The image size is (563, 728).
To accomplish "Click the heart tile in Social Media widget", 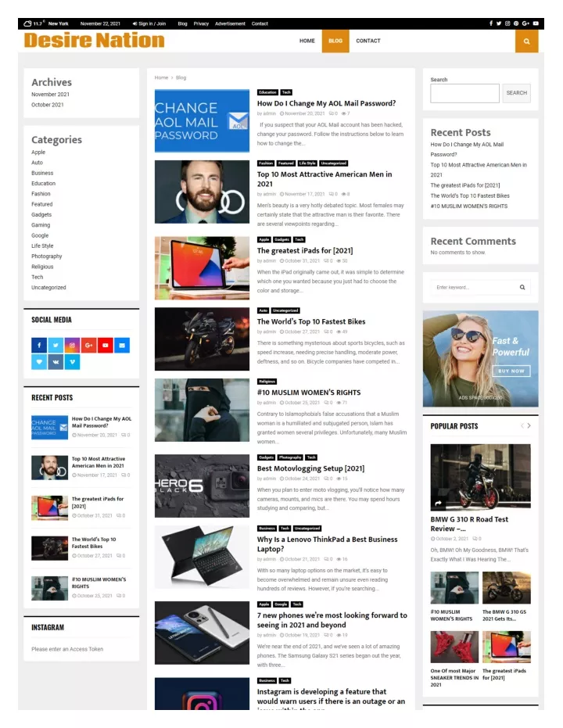I will click(x=39, y=362).
